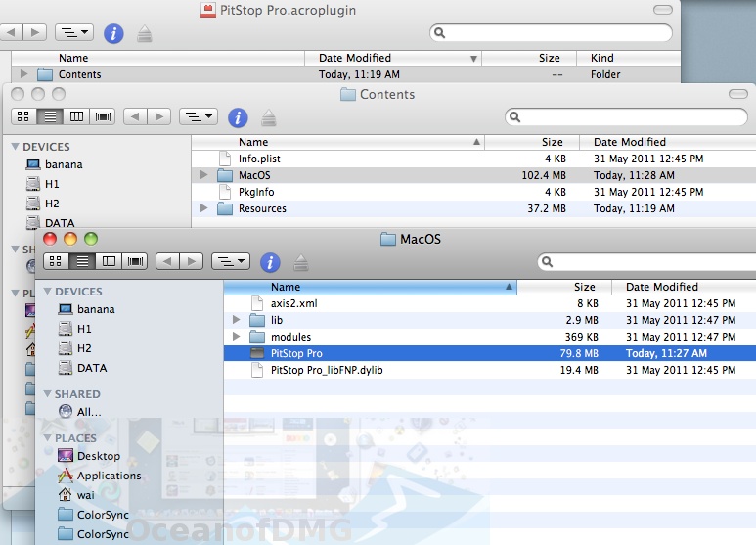Viewport: 756px width, 545px height.
Task: Sort PitStop Pro.acroplugin window by Kind
Action: point(629,59)
